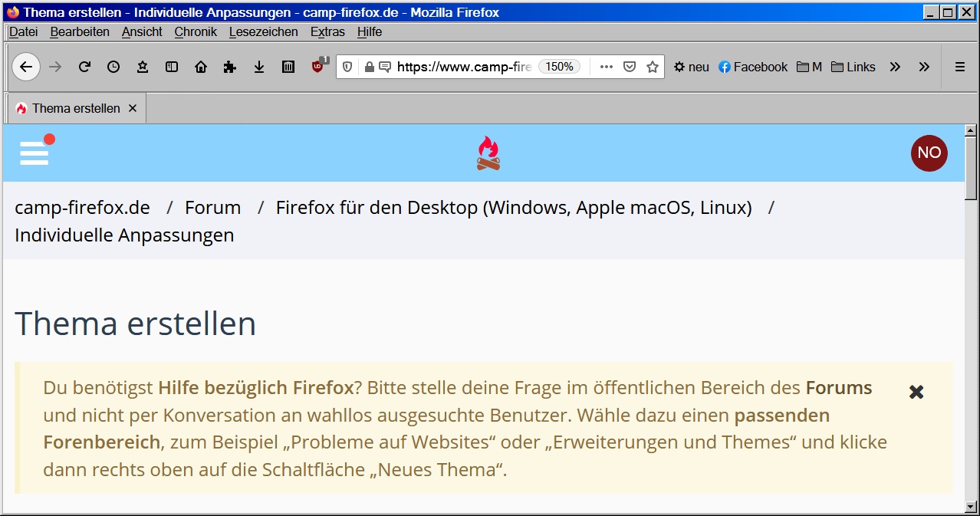Open the Datei menu
Image resolution: width=980 pixels, height=516 pixels.
click(x=23, y=32)
